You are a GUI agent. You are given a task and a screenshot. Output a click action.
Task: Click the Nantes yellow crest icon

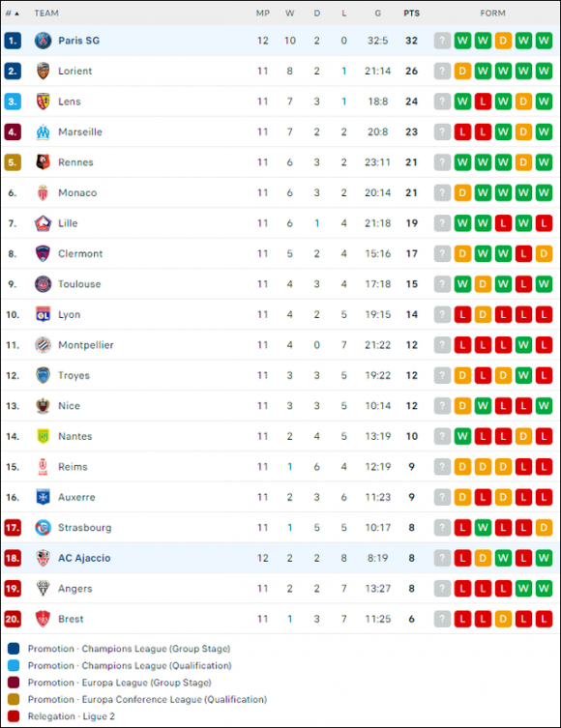[43, 436]
